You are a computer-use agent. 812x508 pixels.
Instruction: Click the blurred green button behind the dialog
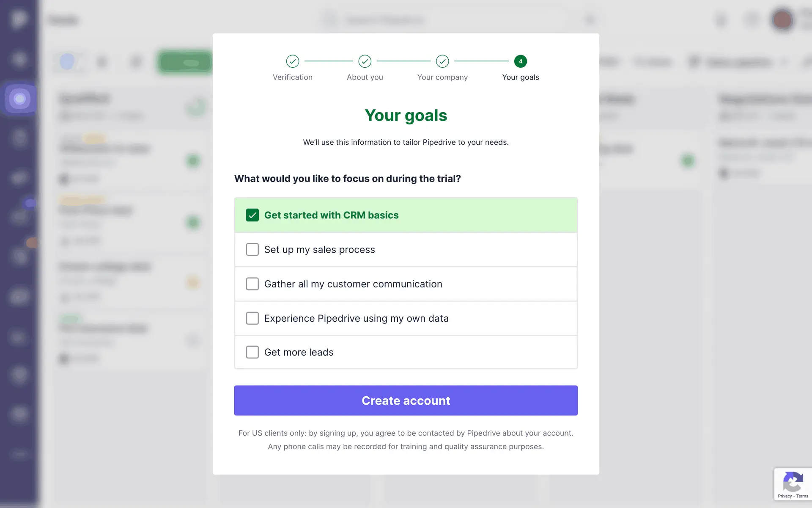pos(185,63)
